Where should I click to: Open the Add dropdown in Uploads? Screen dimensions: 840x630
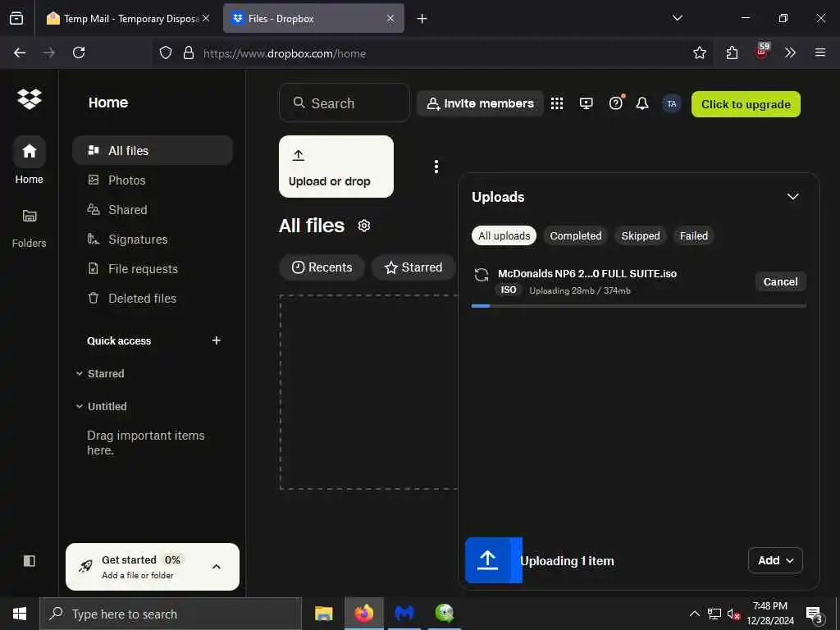click(x=775, y=560)
